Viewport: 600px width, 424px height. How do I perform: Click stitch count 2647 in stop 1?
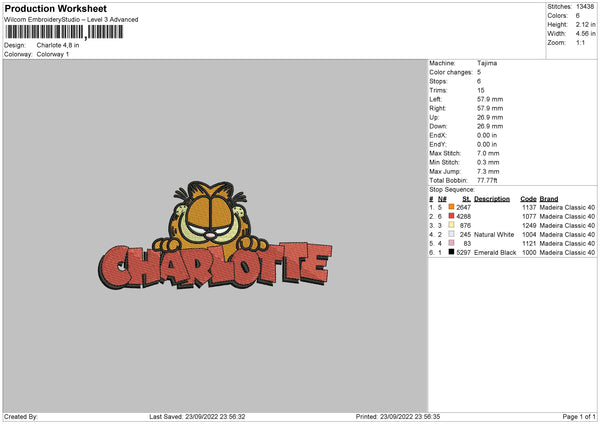pyautogui.click(x=463, y=207)
